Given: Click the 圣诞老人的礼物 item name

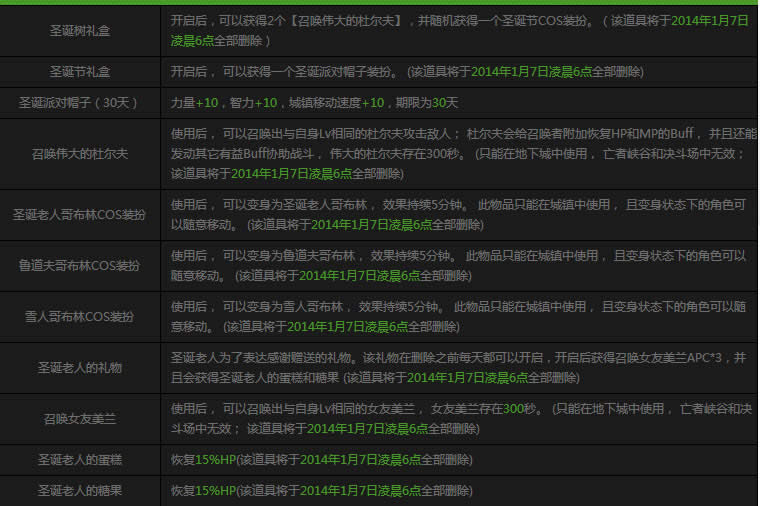Looking at the screenshot, I should point(80,368).
